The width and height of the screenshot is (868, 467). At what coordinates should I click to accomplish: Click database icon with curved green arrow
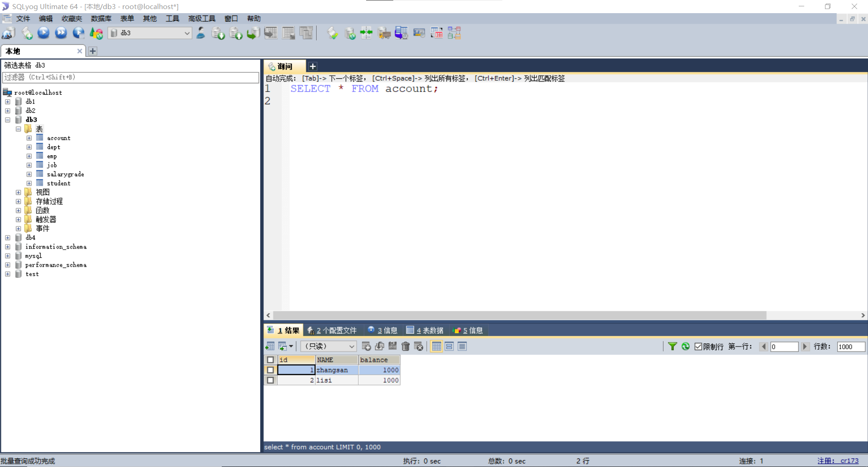(253, 33)
